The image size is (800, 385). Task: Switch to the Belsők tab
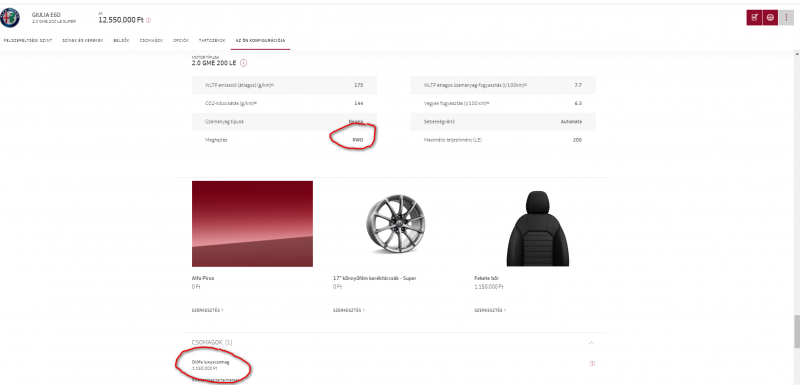[121, 40]
